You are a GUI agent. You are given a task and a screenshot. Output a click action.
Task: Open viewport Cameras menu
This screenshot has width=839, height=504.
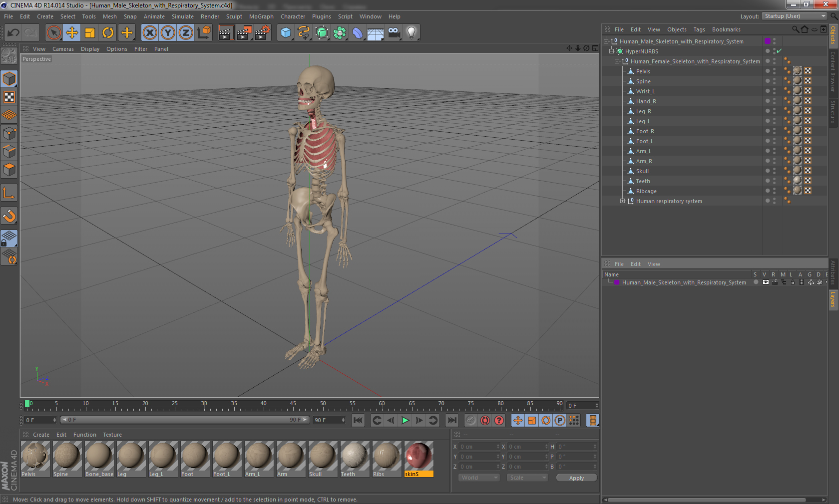point(63,49)
